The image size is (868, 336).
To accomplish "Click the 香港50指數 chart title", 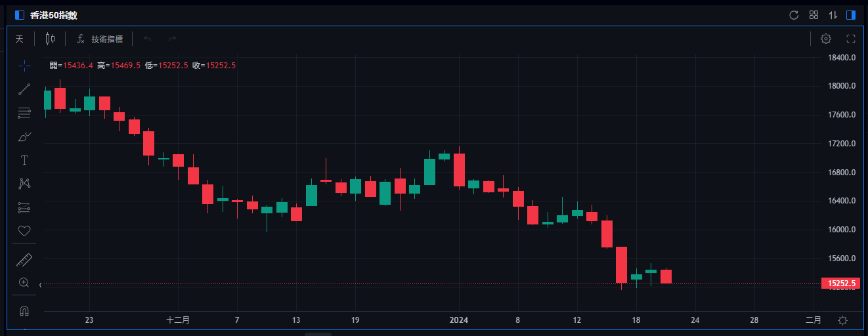I will 54,15.
